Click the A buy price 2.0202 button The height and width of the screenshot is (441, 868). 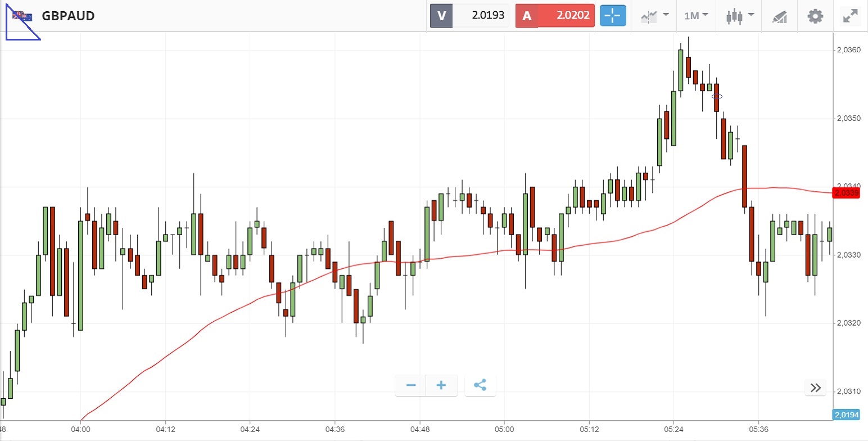[555, 16]
